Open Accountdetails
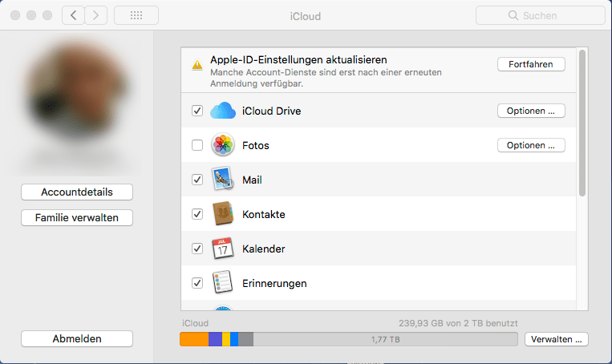 coord(77,192)
